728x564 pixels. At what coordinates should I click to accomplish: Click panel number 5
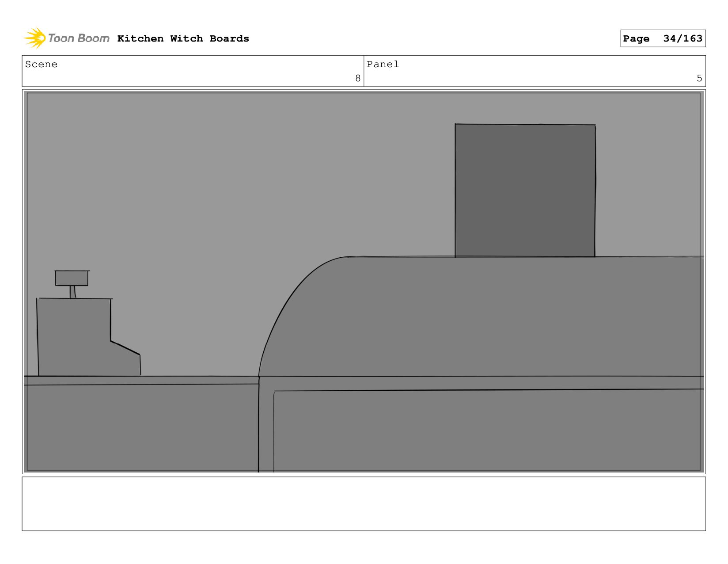pyautogui.click(x=699, y=78)
